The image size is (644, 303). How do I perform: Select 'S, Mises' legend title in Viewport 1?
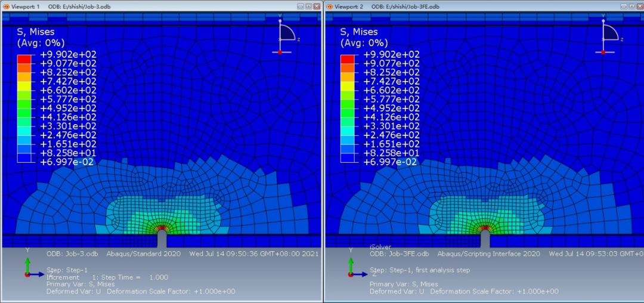(x=36, y=32)
